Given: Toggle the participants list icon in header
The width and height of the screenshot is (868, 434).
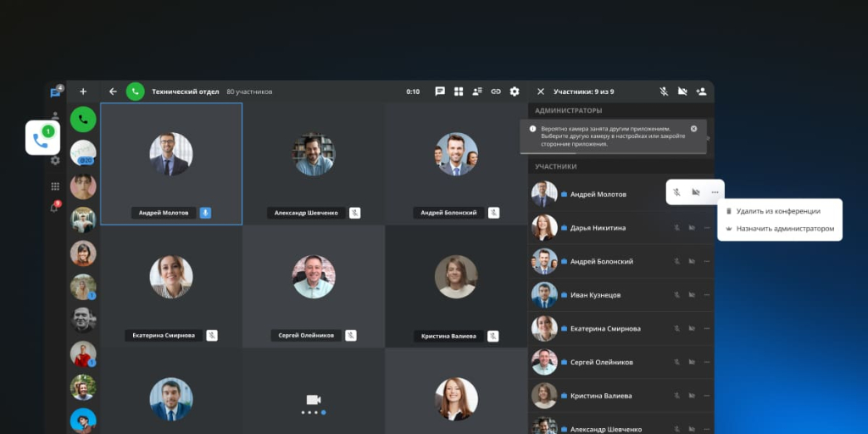Looking at the screenshot, I should (x=477, y=92).
